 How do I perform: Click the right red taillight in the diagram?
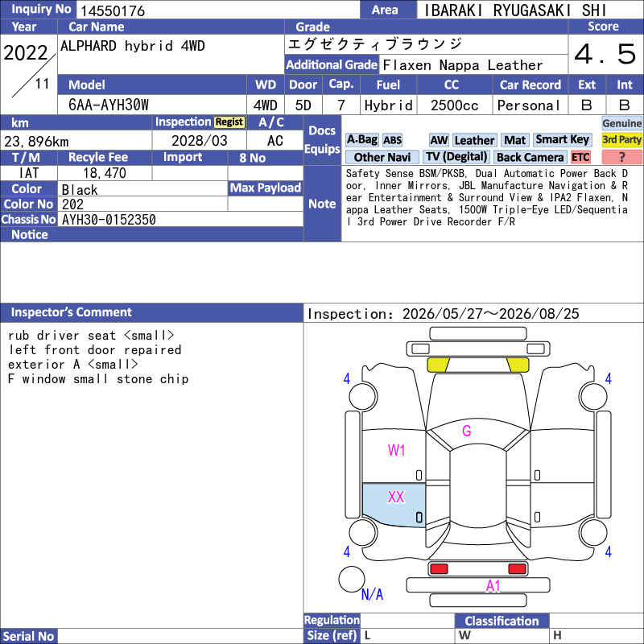[x=517, y=569]
